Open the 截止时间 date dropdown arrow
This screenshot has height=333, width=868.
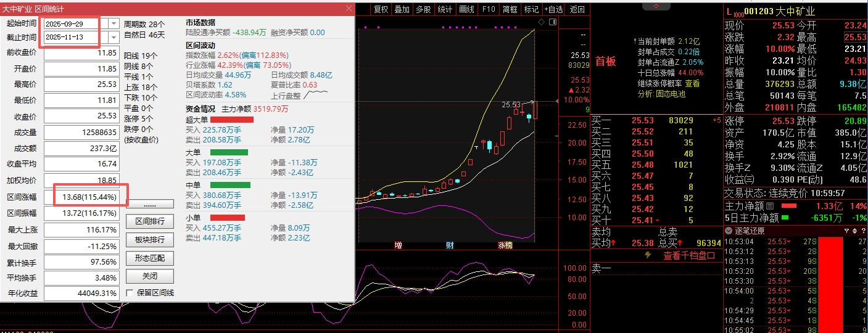pyautogui.click(x=114, y=38)
